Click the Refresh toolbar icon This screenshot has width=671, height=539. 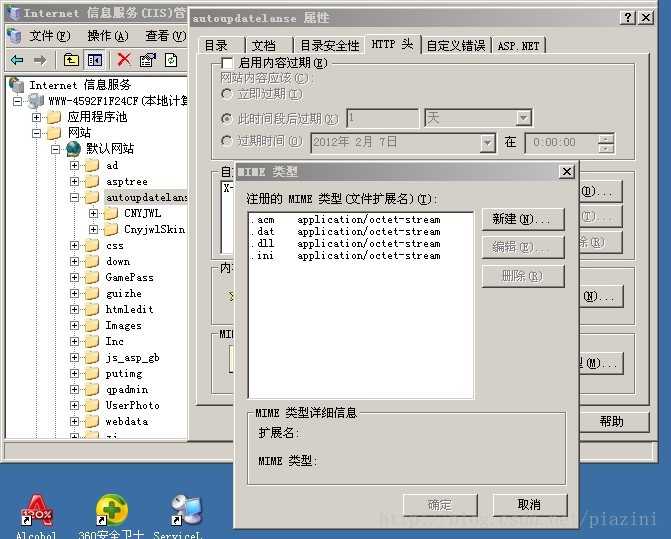click(x=171, y=60)
